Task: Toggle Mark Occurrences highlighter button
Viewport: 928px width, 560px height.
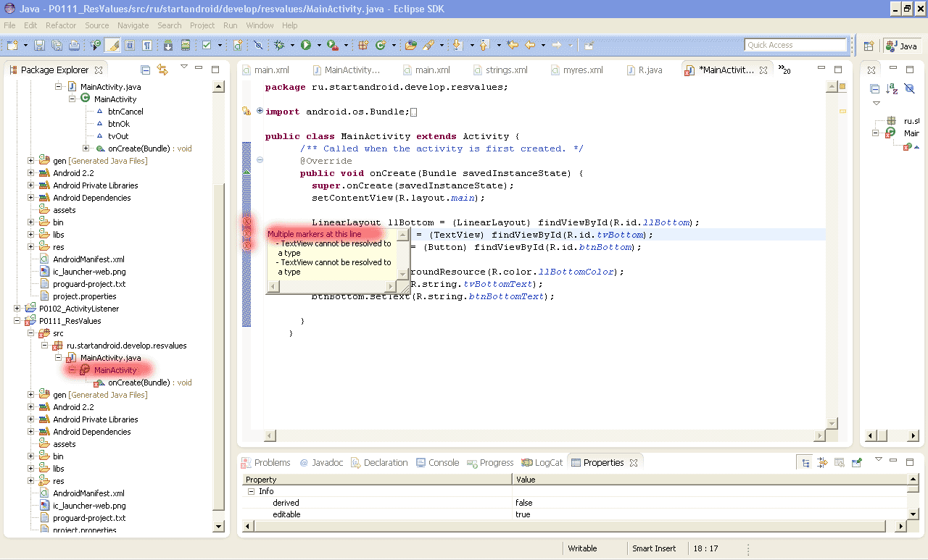Action: (x=112, y=45)
